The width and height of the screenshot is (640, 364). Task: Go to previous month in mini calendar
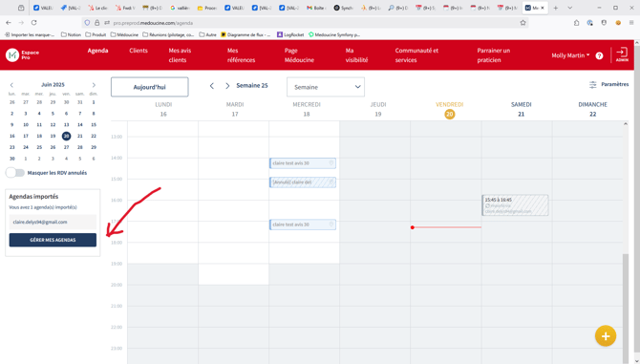[11, 85]
